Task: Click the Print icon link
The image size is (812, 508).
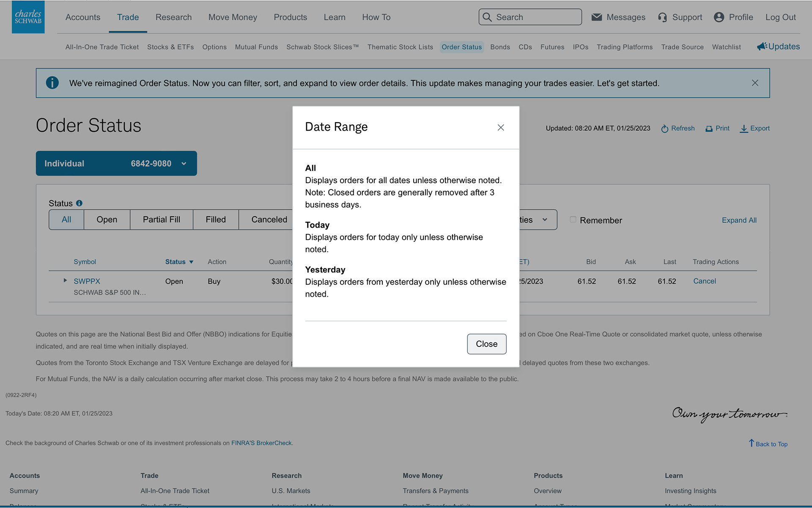Action: tap(709, 129)
